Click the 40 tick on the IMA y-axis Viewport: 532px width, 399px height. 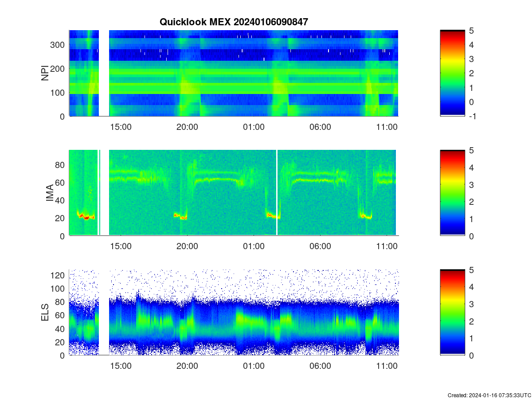click(60, 200)
